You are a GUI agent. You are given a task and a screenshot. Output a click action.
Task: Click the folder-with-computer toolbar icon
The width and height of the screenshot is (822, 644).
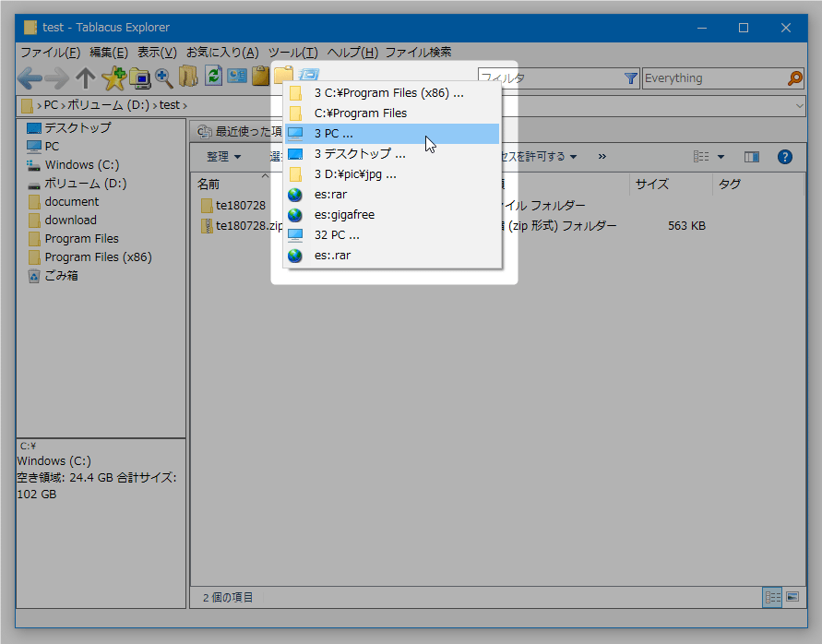139,78
